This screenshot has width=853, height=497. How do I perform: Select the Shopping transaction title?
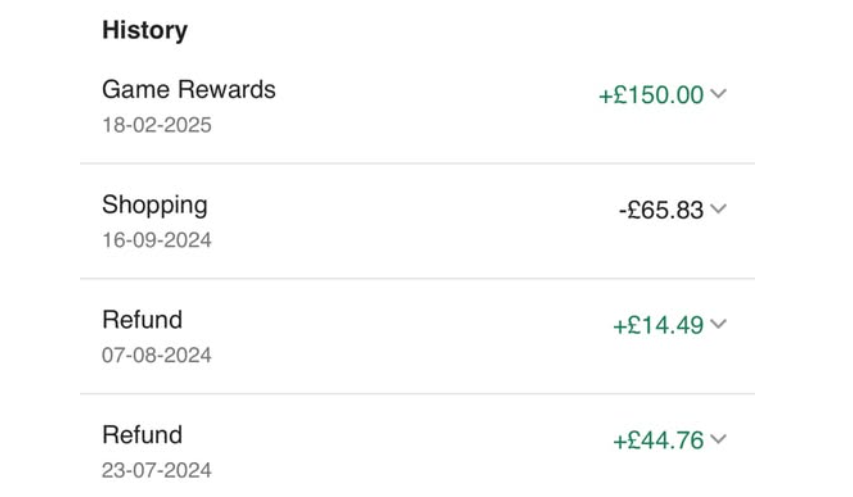[154, 205]
